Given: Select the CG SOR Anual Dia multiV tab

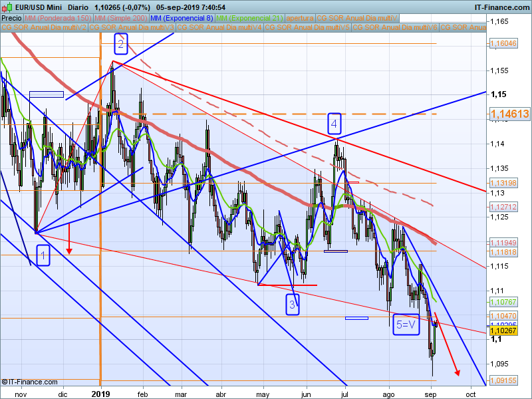Looking at the screenshot, I should tap(357, 18).
